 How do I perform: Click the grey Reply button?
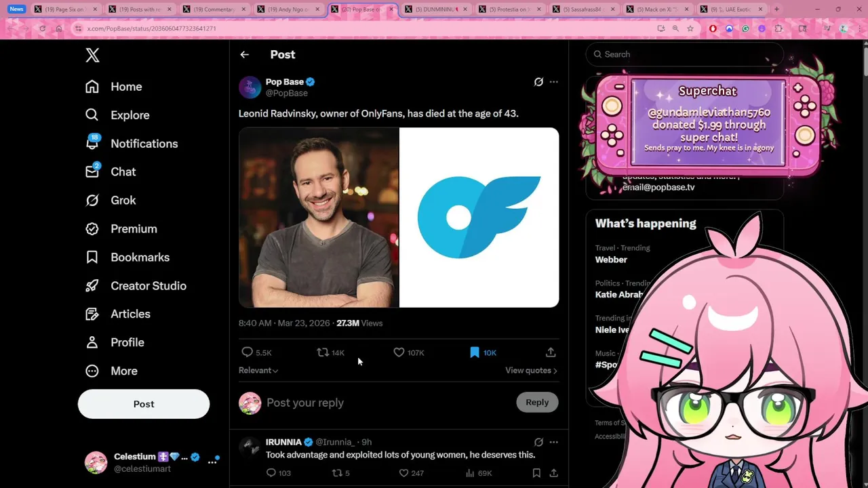[537, 403]
